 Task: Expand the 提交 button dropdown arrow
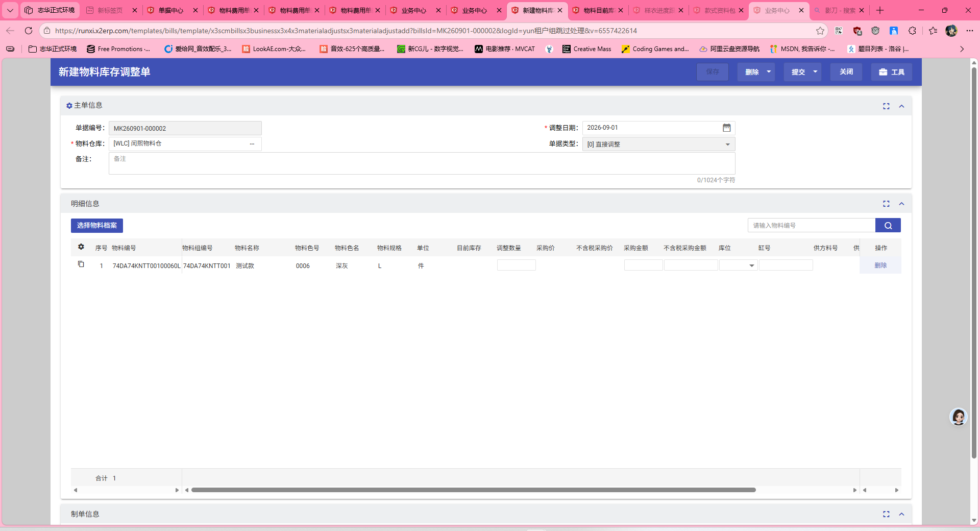point(815,72)
